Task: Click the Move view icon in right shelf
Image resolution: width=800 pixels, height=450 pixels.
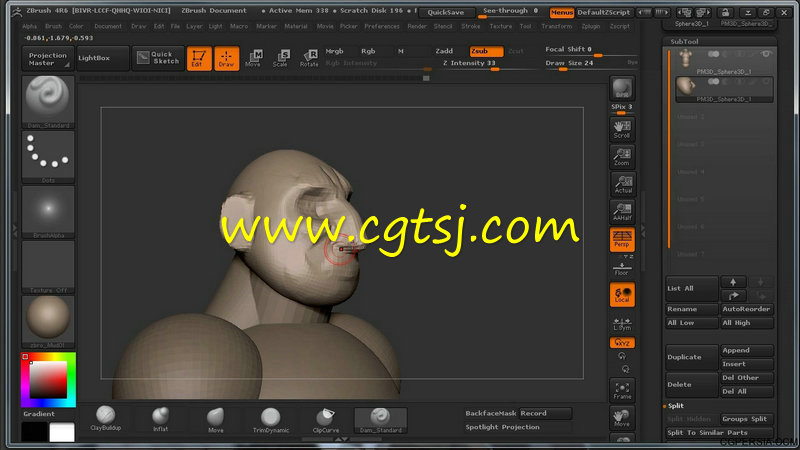Action: click(x=622, y=417)
